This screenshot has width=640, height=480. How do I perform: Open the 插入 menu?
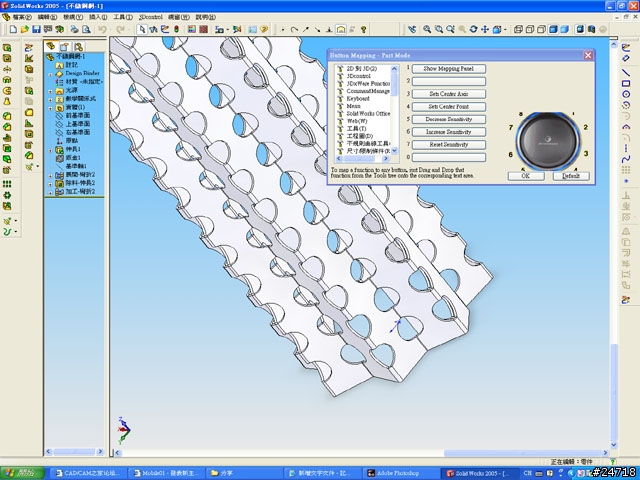point(98,17)
